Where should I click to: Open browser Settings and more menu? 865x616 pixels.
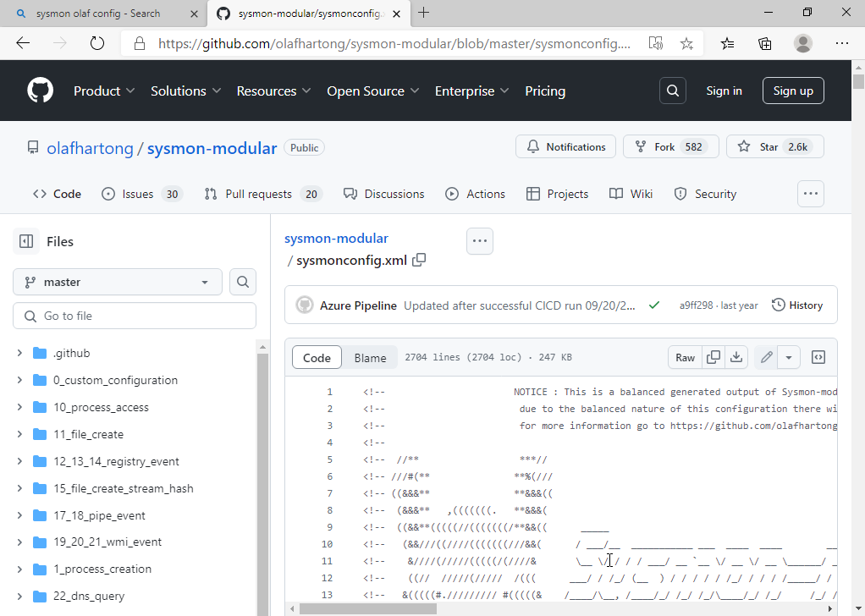point(842,43)
